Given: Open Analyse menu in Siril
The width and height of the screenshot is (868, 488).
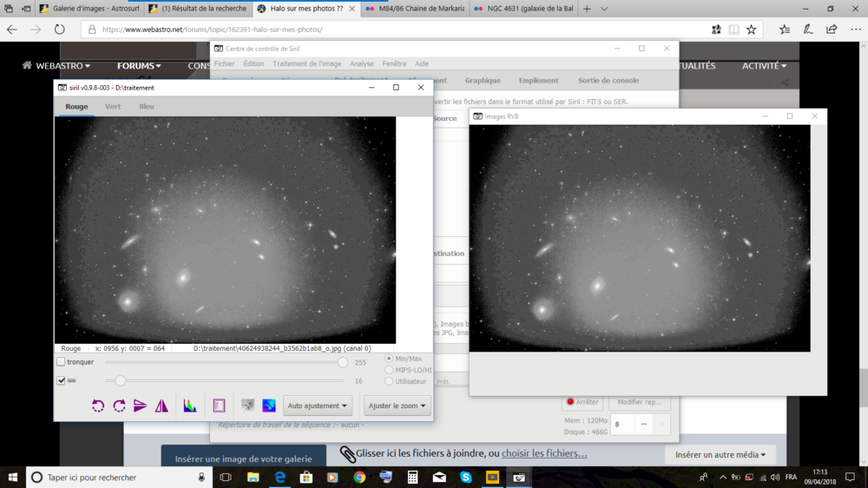Looking at the screenshot, I should 361,63.
